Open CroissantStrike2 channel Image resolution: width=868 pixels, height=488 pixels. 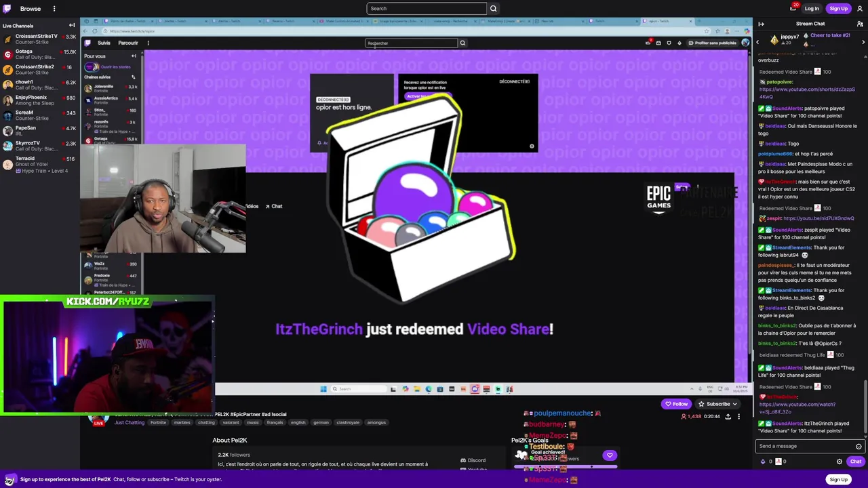point(40,69)
